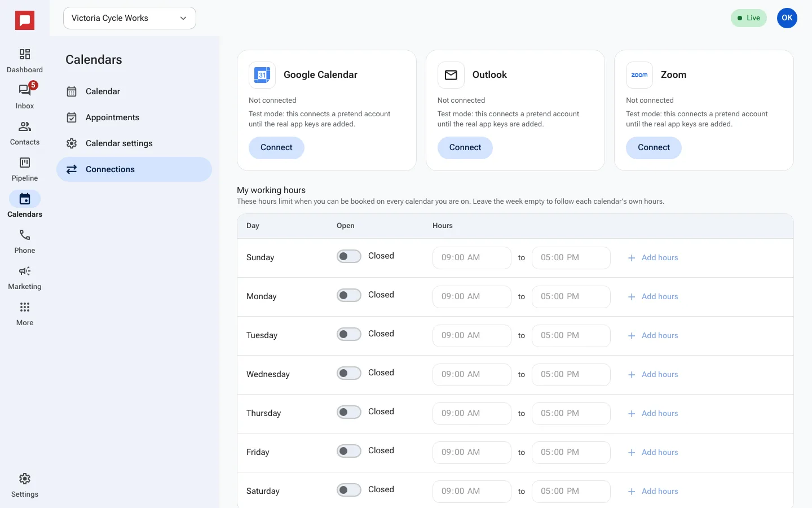Image resolution: width=812 pixels, height=508 pixels.
Task: Connect Zoom account
Action: 654,148
